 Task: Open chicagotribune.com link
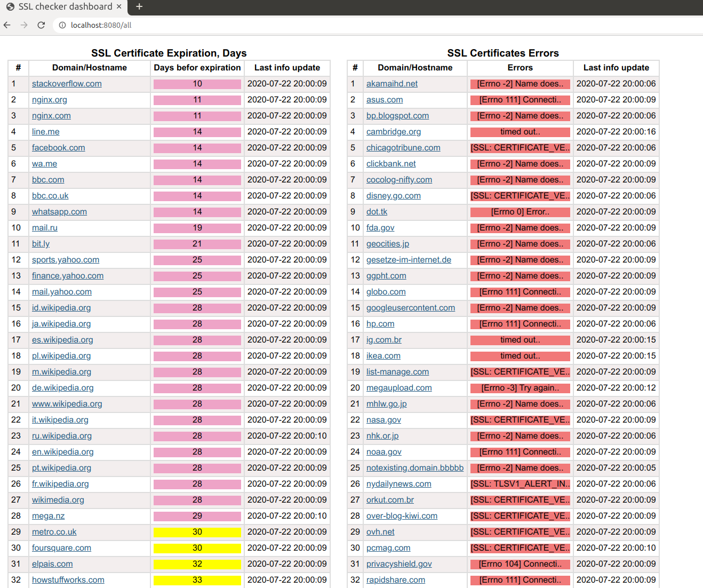403,148
